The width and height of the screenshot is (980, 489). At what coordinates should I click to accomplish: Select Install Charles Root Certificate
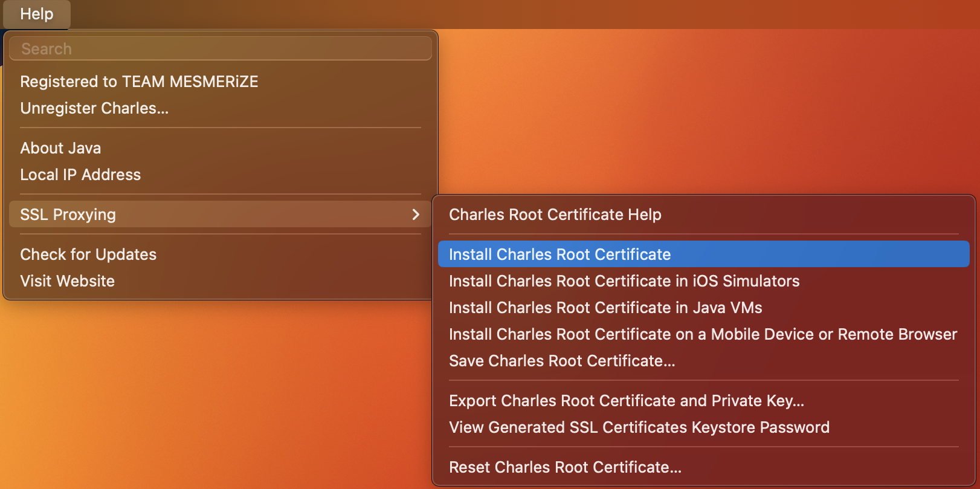[x=559, y=254]
